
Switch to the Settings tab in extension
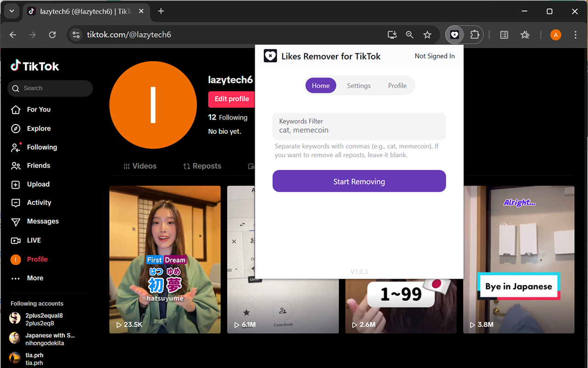(359, 86)
